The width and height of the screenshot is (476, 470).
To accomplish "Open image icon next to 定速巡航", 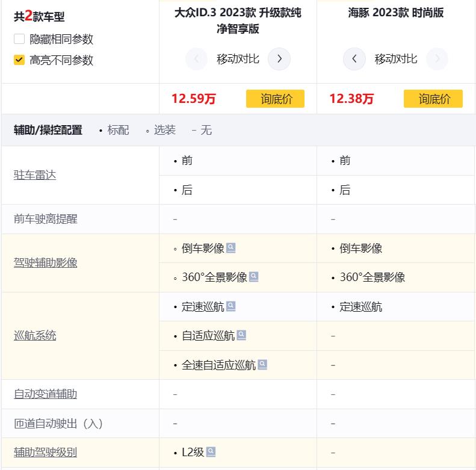I will click(x=230, y=306).
